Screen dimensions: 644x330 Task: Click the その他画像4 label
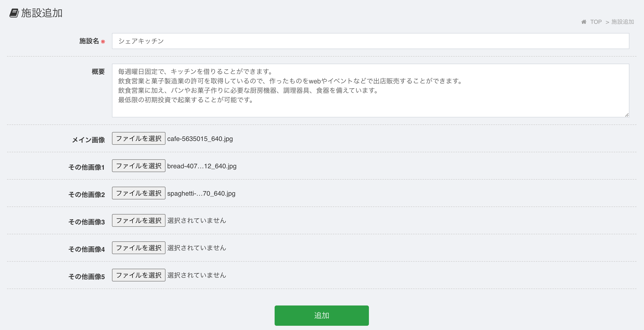[87, 249]
